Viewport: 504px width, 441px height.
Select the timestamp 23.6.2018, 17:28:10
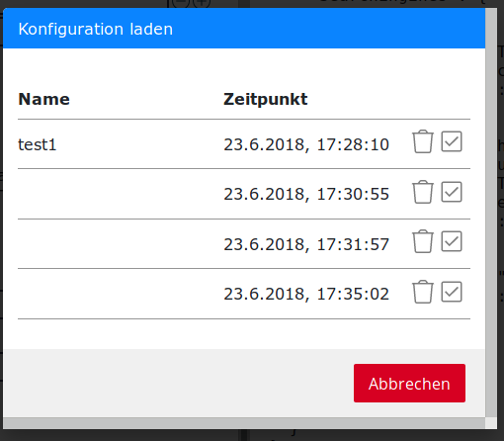(306, 144)
